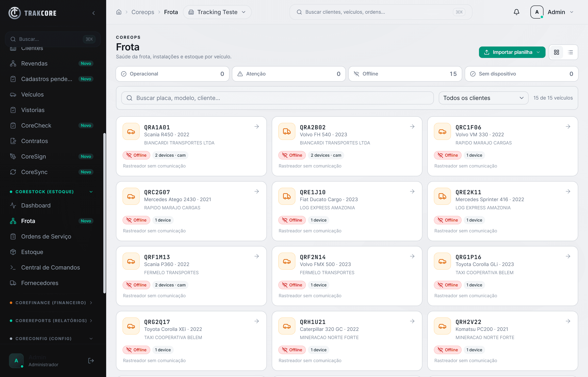Collapse CORECONFIG (CONFIG) section
This screenshot has height=377, width=588.
[x=51, y=339]
